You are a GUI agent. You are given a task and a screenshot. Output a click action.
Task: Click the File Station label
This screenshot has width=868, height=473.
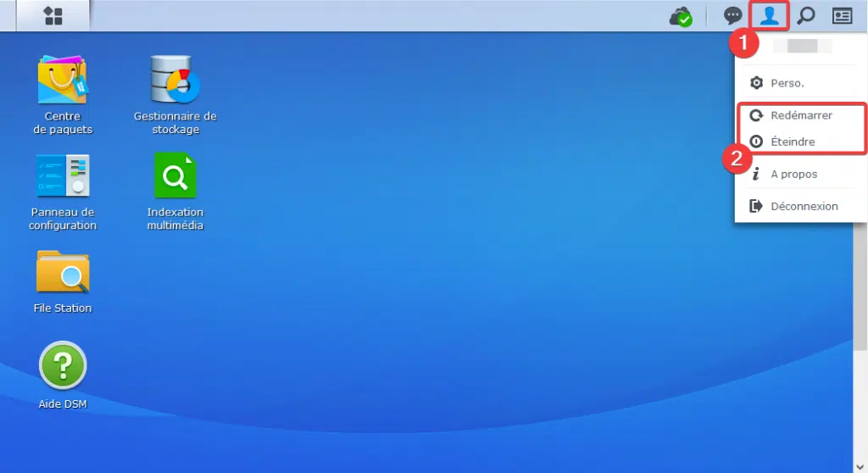(x=63, y=308)
